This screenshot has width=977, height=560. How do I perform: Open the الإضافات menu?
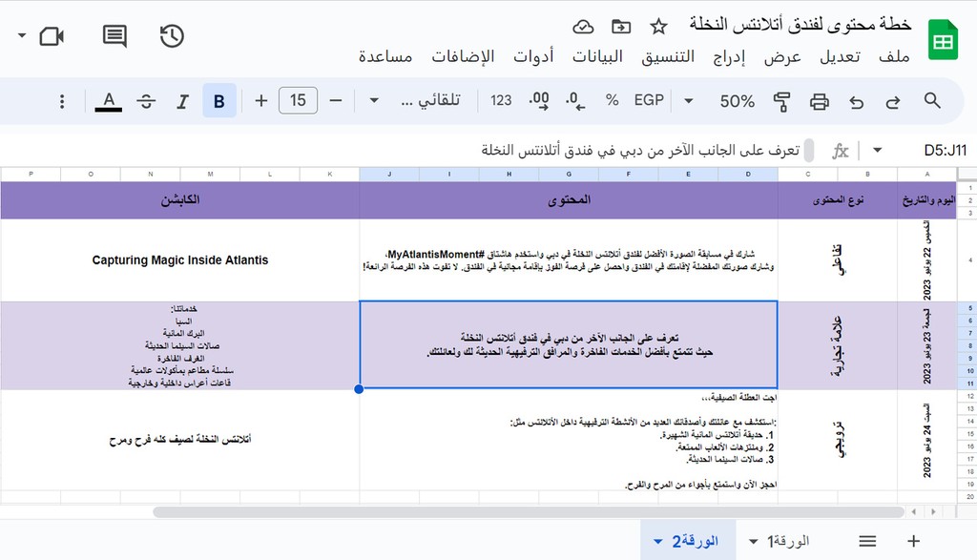coord(463,56)
